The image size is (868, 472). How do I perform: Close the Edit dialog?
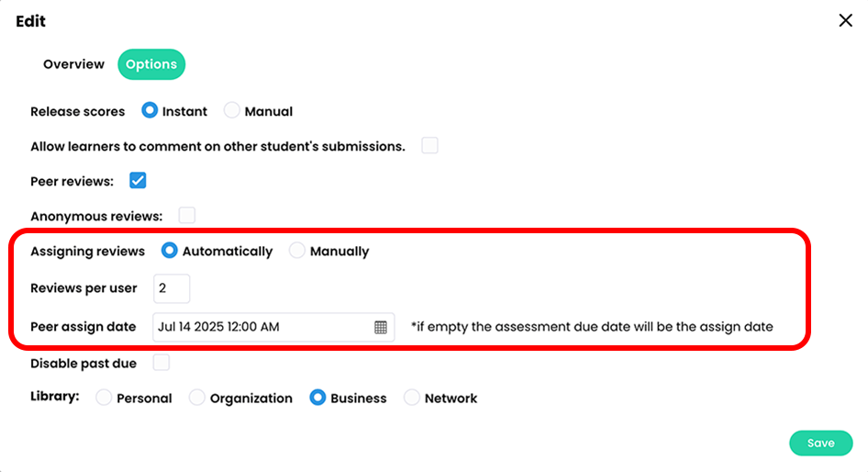coord(845,20)
